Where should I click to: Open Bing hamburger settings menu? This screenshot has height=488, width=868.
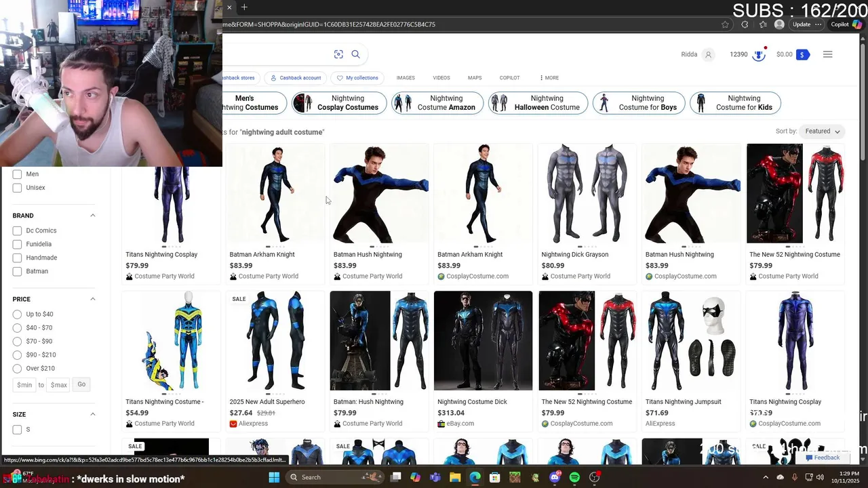coord(827,54)
